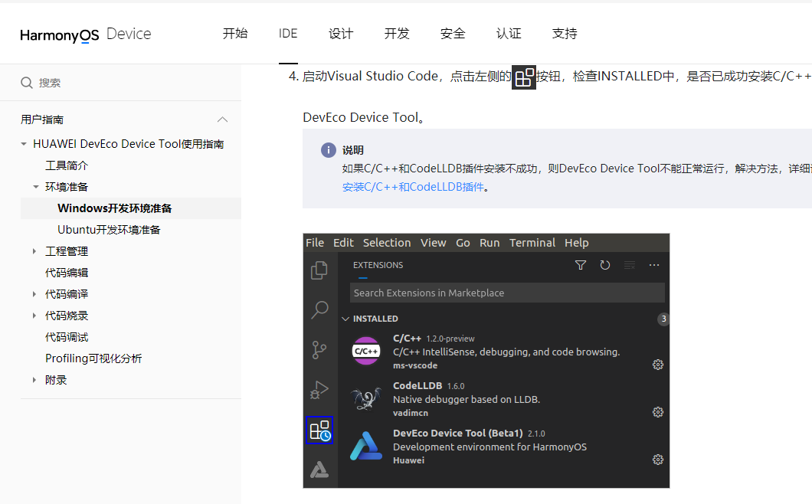The image size is (812, 504).
Task: Click the ms-vscode publisher label
Action: tap(415, 365)
